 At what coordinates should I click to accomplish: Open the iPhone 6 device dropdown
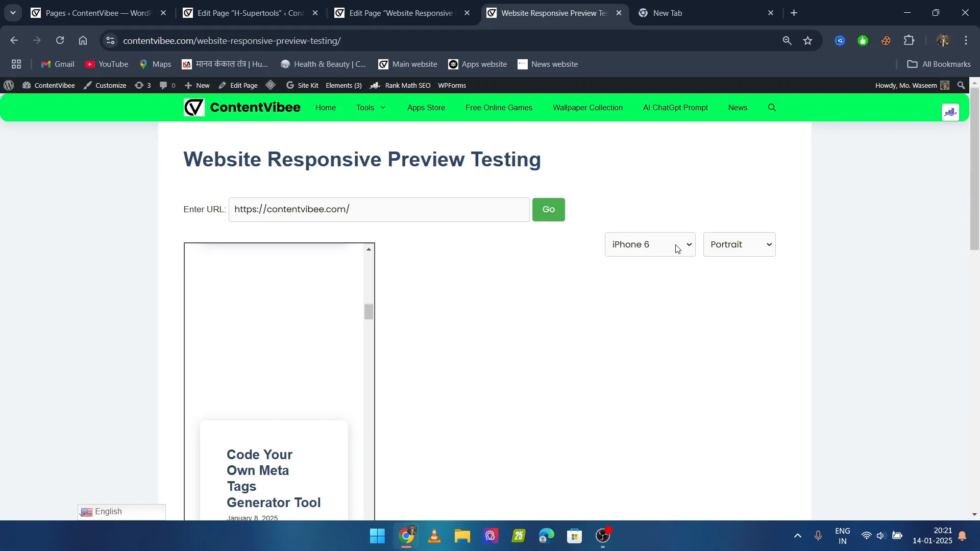650,244
